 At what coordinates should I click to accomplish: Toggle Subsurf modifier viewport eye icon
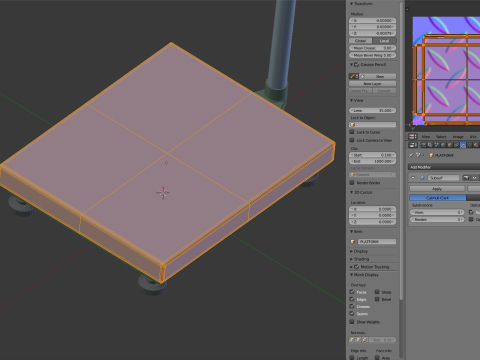pos(474,178)
